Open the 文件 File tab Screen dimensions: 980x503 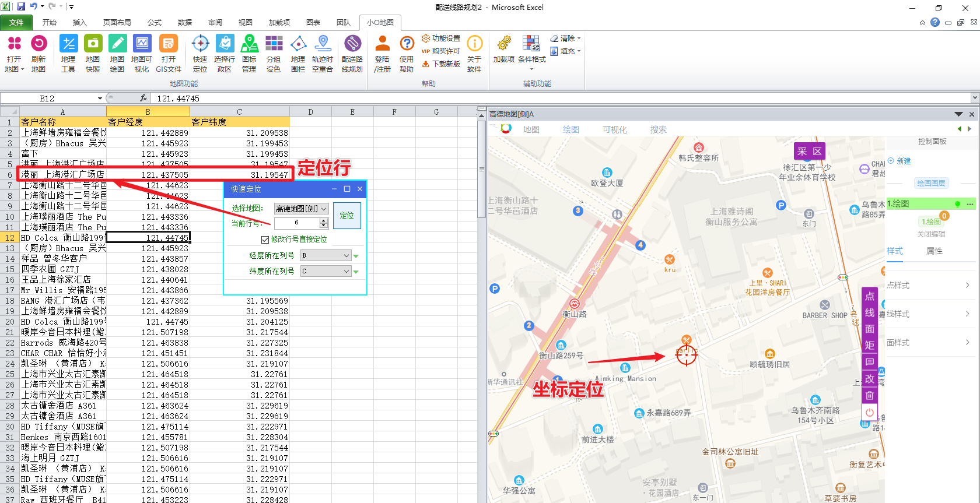(16, 22)
